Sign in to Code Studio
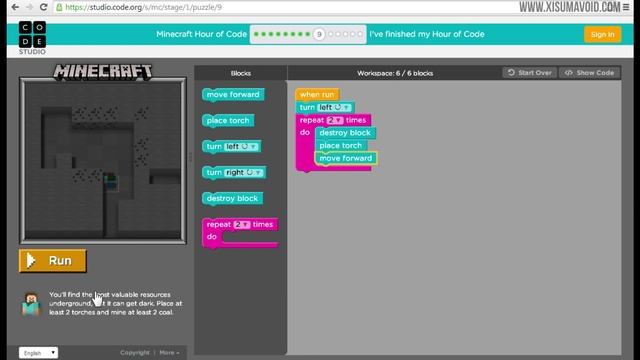The width and height of the screenshot is (640, 360). [x=602, y=34]
